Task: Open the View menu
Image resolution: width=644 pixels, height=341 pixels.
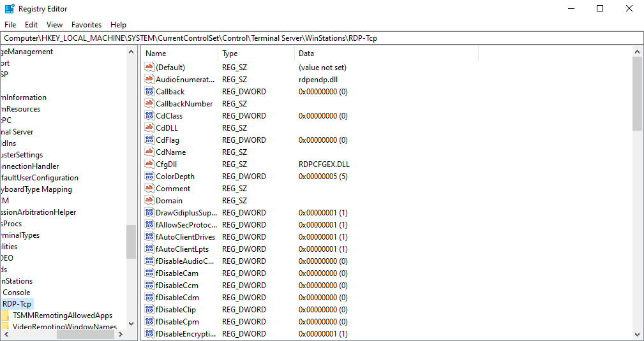Action: [x=55, y=25]
